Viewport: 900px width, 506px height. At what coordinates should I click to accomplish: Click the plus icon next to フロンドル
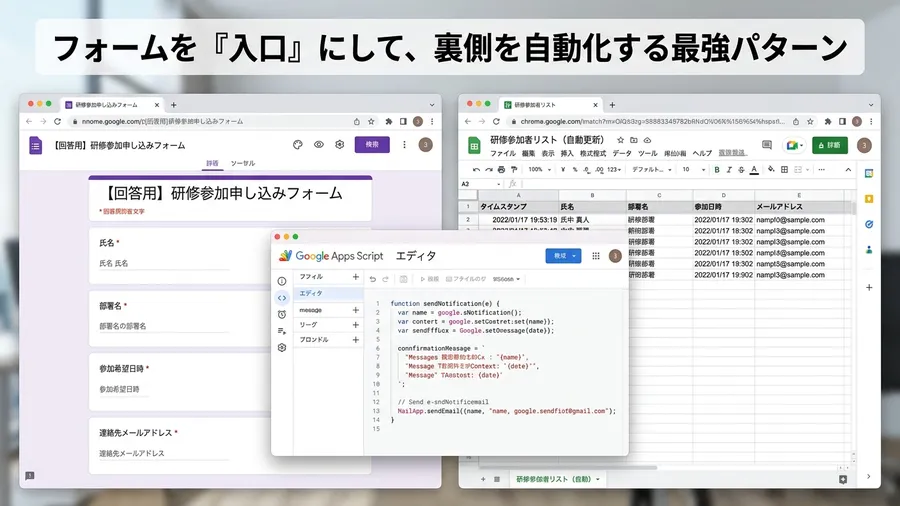click(x=355, y=340)
